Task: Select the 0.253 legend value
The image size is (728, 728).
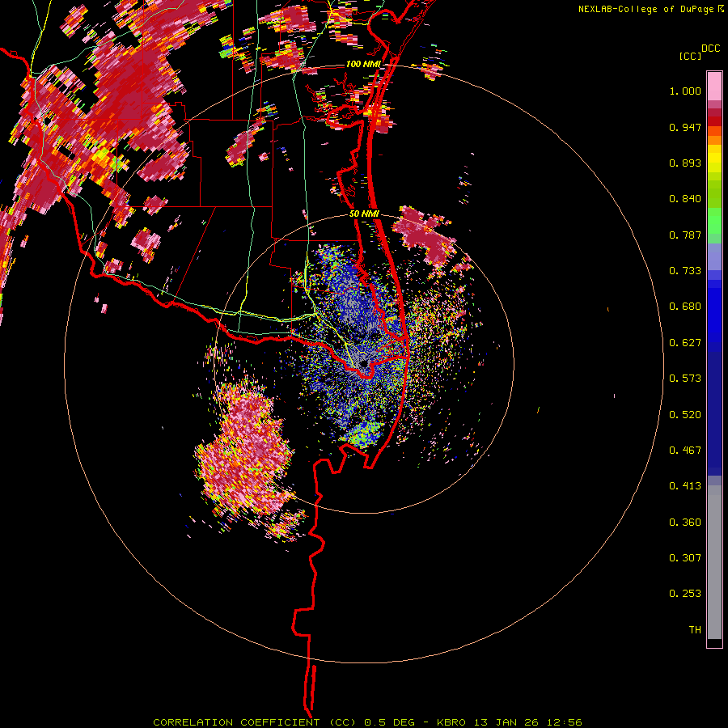Action: tap(685, 594)
